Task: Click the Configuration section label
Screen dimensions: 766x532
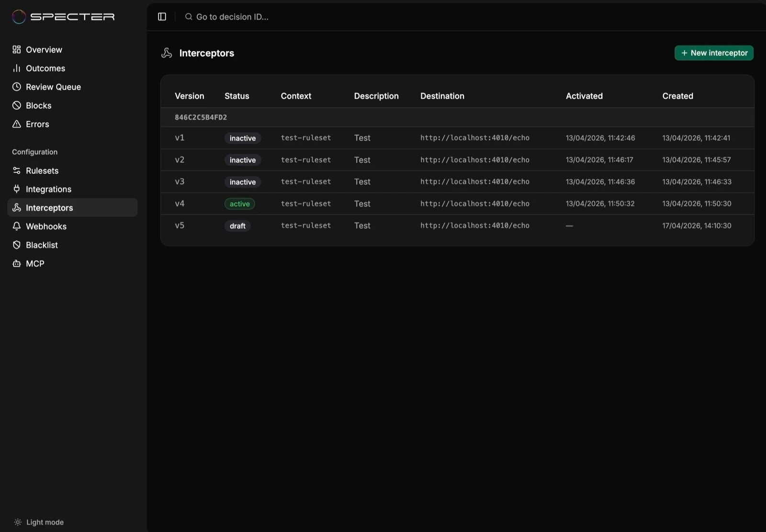Action: coord(34,152)
